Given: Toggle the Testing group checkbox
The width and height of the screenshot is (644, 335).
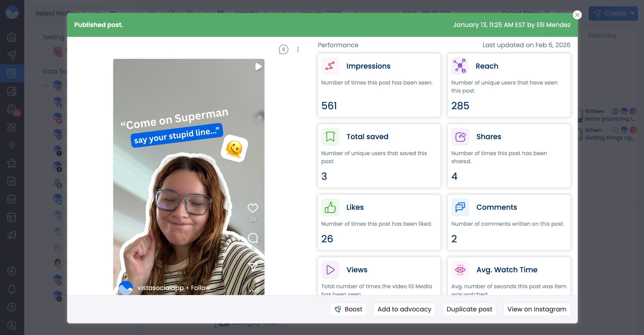Looking at the screenshot, I should (35, 37).
